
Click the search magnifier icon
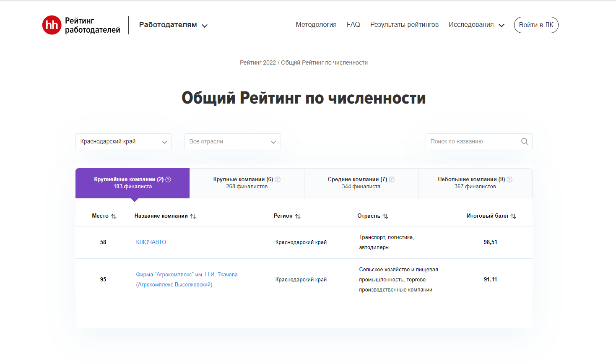tap(525, 141)
